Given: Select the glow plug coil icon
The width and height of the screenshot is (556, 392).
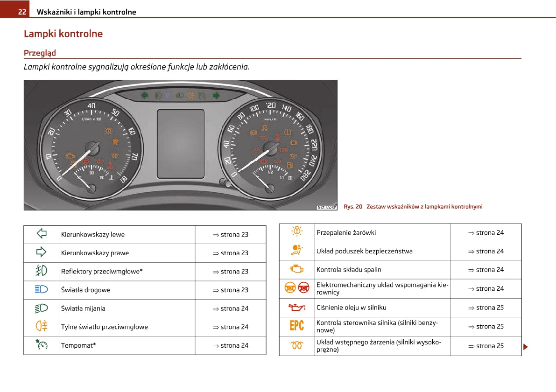Looking at the screenshot, I should pyautogui.click(x=297, y=346).
